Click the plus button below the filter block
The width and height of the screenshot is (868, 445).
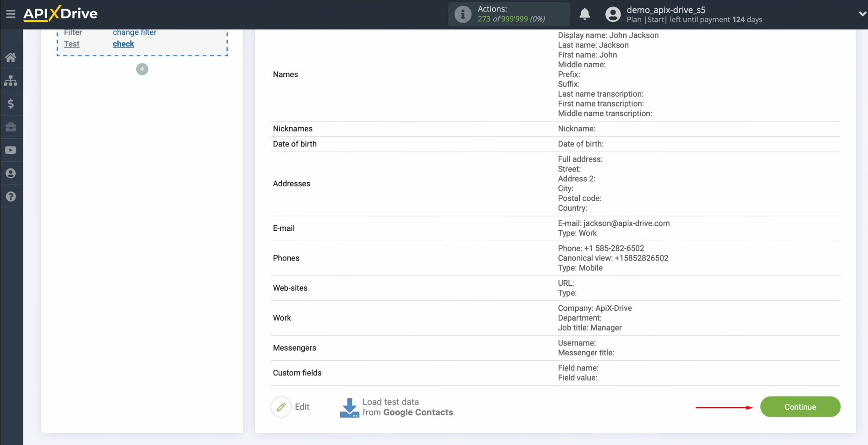pos(142,69)
